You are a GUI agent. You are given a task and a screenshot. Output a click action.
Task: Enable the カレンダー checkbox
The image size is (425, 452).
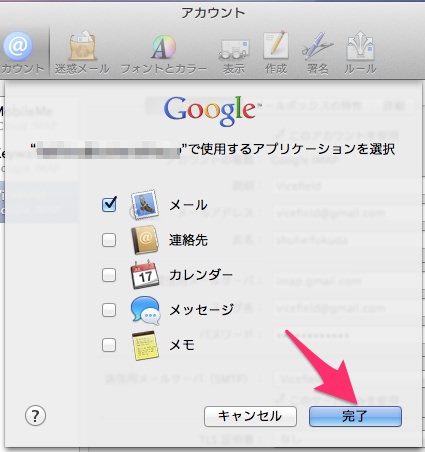pyautogui.click(x=109, y=275)
